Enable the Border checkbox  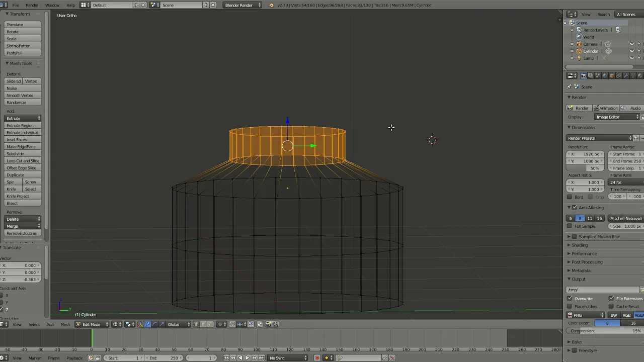(x=570, y=197)
